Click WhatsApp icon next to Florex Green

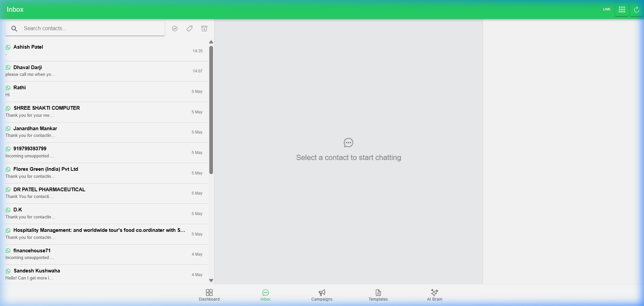(8, 169)
